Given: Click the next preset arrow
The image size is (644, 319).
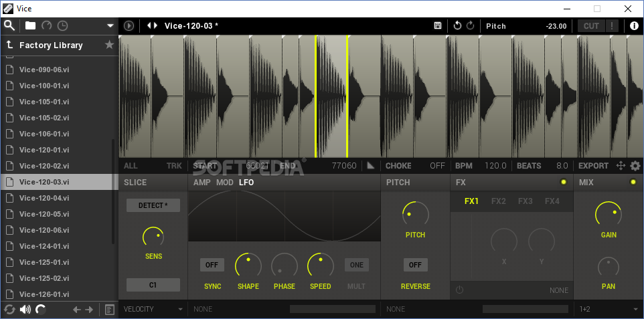Looking at the screenshot, I should pyautogui.click(x=155, y=25).
